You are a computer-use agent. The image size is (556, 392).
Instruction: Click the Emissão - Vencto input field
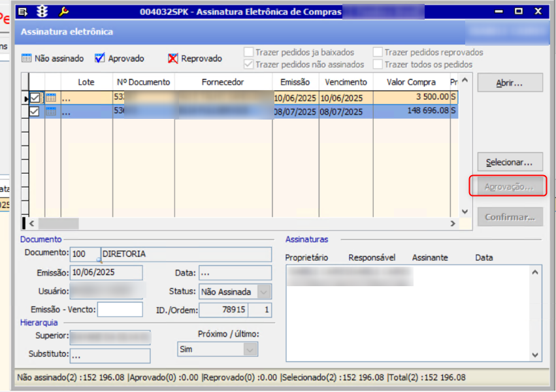point(120,310)
